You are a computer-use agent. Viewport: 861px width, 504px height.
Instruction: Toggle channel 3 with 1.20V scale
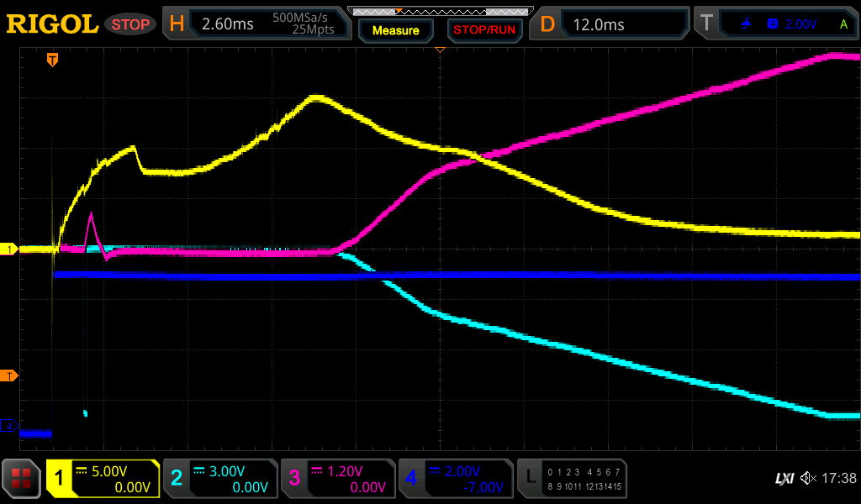tap(338, 479)
